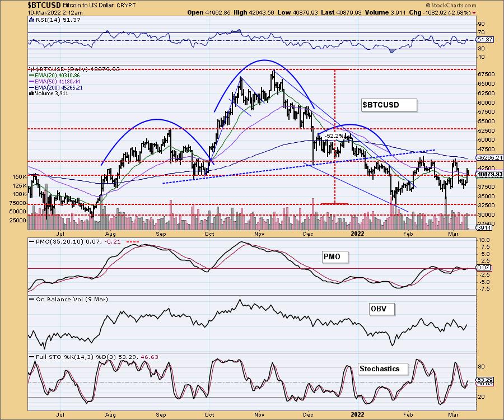
Task: Click the 2022 label on bottom time axis
Action: click(357, 414)
